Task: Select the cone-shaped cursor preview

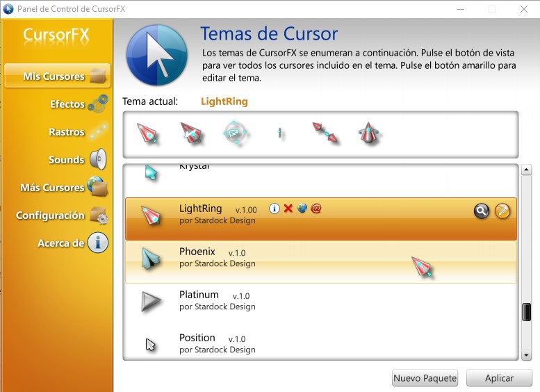Action: coord(368,133)
